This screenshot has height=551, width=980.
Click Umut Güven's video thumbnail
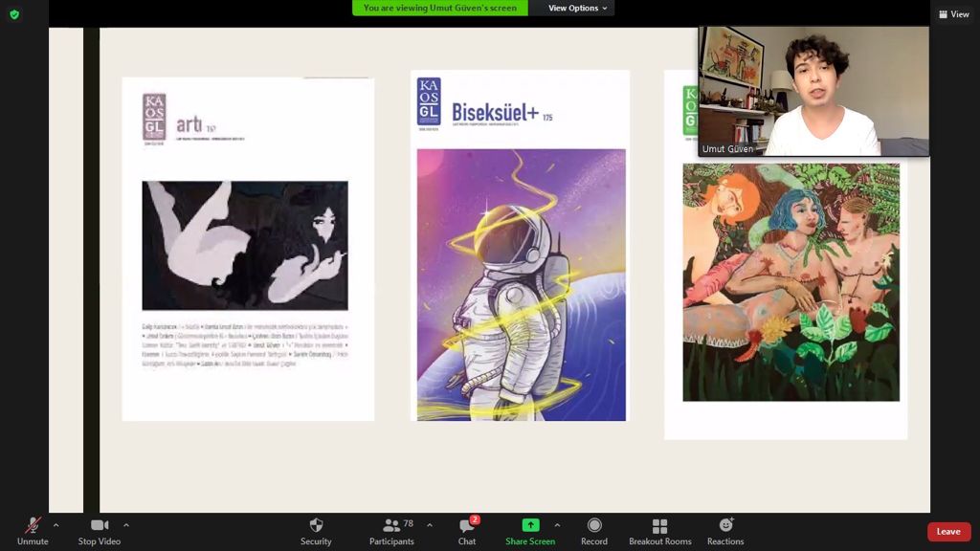pyautogui.click(x=813, y=91)
